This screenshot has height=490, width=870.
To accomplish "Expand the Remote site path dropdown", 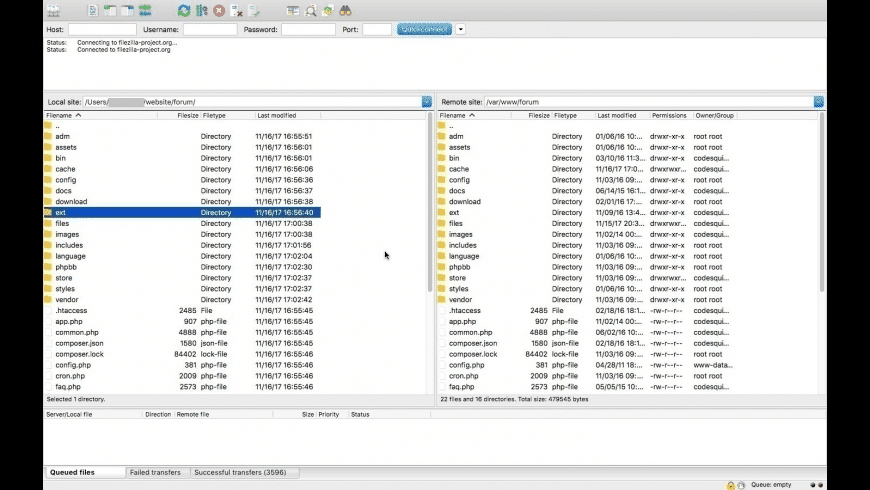I will coord(819,102).
